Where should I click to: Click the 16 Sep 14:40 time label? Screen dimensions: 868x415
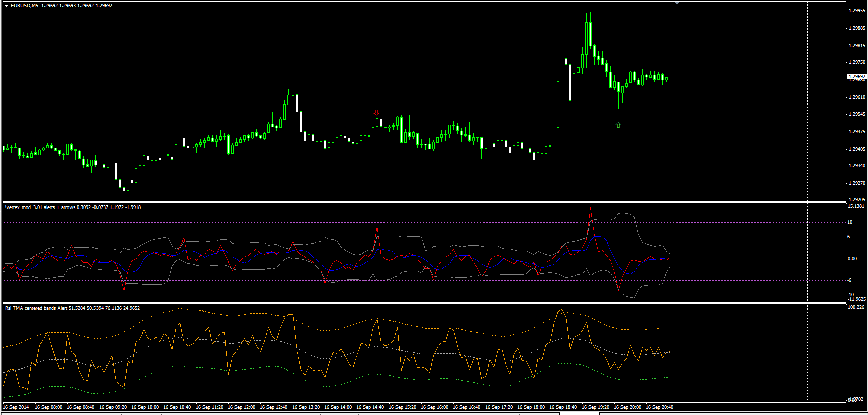tap(370, 407)
